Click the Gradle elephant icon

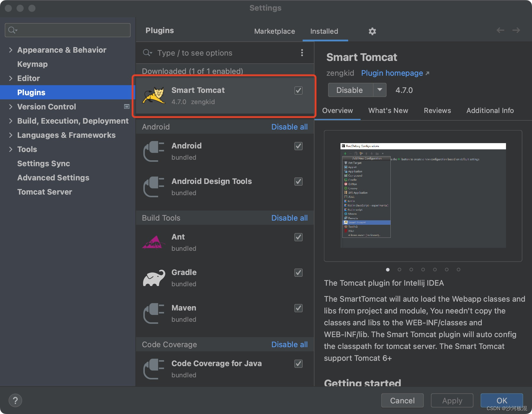click(x=154, y=278)
